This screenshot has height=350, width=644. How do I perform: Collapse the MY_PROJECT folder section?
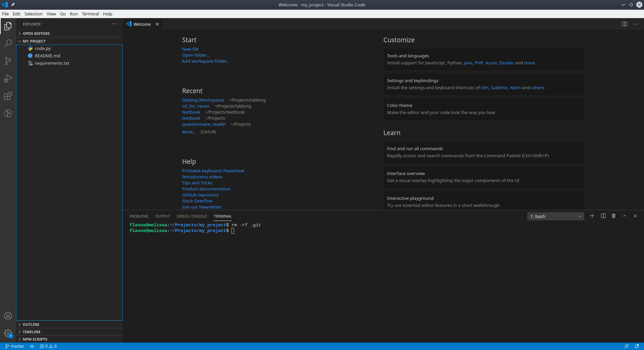[x=69, y=41]
